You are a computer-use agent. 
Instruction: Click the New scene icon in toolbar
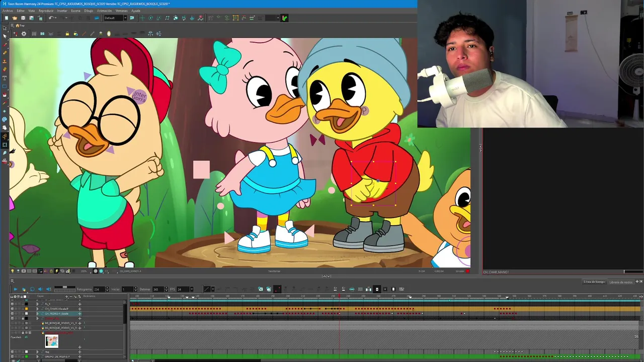pyautogui.click(x=7, y=18)
